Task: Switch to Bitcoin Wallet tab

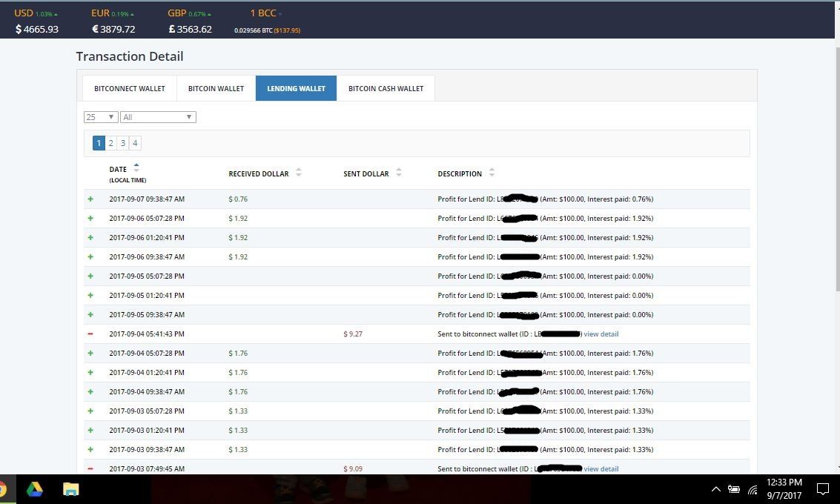Action: pyautogui.click(x=216, y=88)
